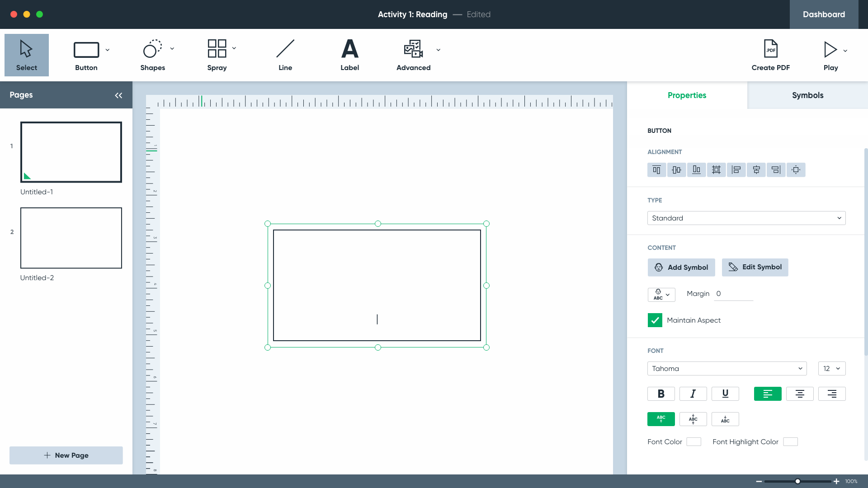Collapse the Pages panel
Image resolution: width=868 pixels, height=488 pixels.
(118, 95)
